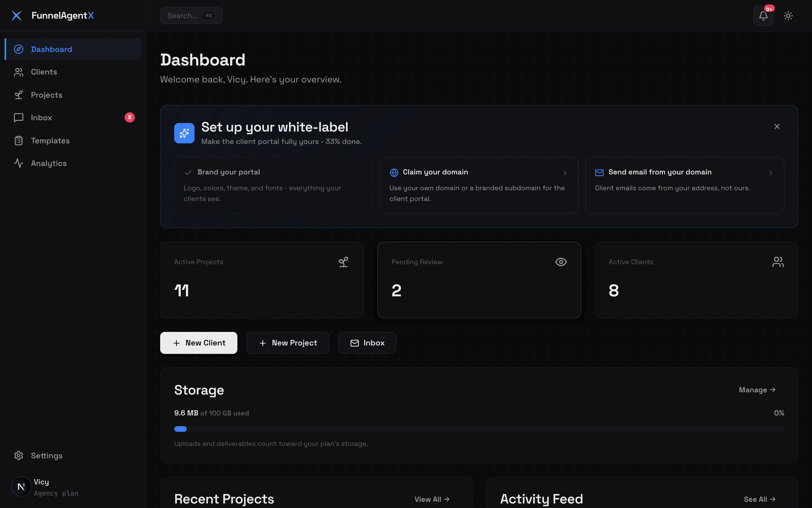The width and height of the screenshot is (812, 508).
Task: Click the New Client button
Action: point(199,343)
